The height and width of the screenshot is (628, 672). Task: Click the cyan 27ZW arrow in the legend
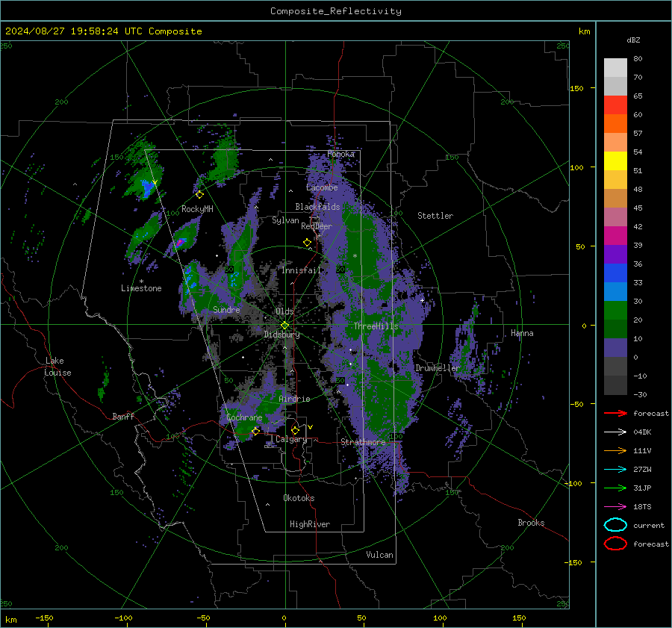click(615, 470)
